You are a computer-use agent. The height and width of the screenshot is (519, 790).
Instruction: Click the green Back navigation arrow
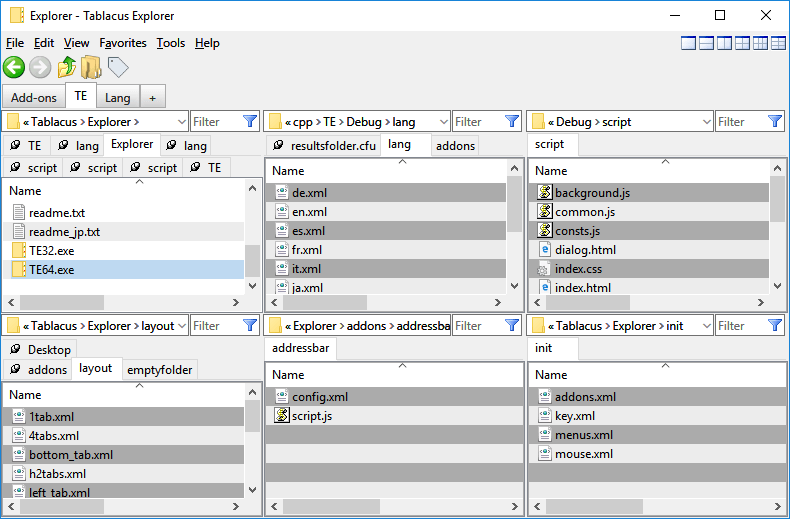tap(14, 68)
